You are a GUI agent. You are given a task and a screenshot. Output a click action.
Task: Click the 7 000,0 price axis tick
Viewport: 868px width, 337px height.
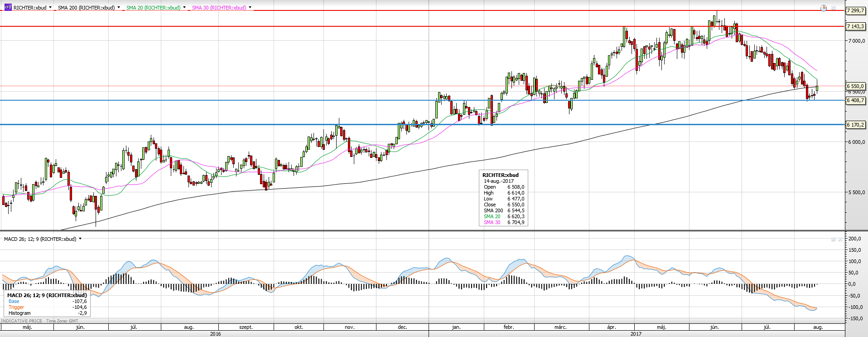point(857,41)
